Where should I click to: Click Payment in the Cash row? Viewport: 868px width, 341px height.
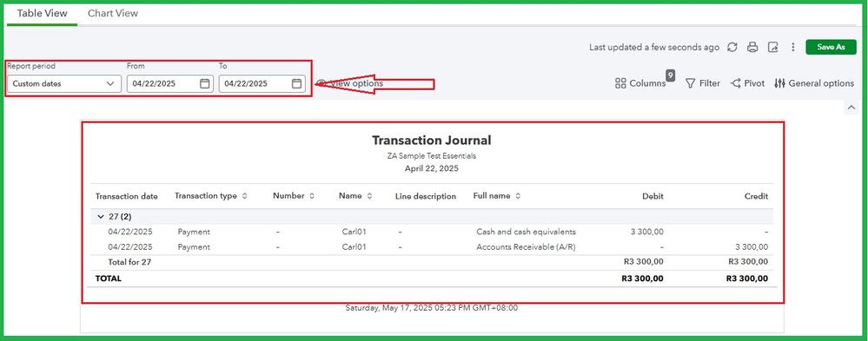tap(194, 233)
